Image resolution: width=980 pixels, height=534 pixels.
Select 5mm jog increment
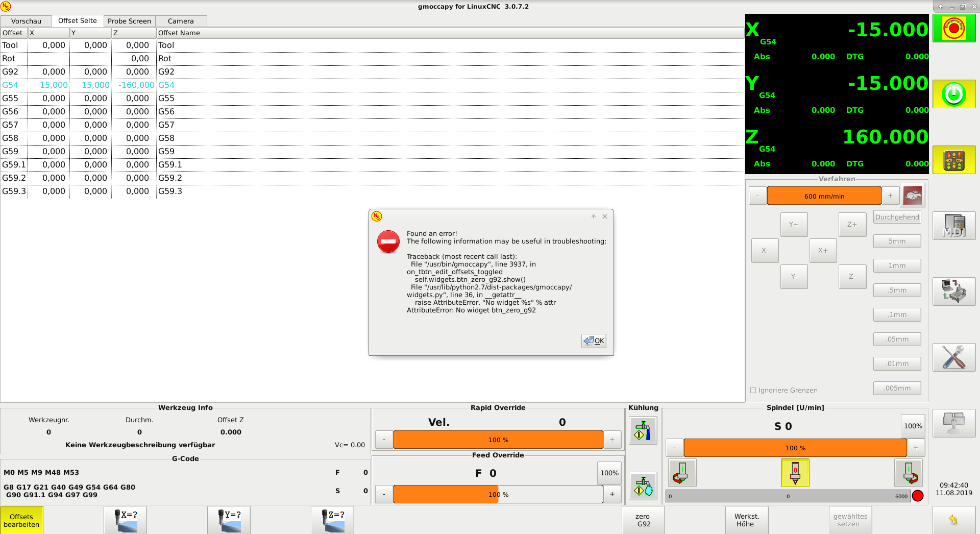897,241
